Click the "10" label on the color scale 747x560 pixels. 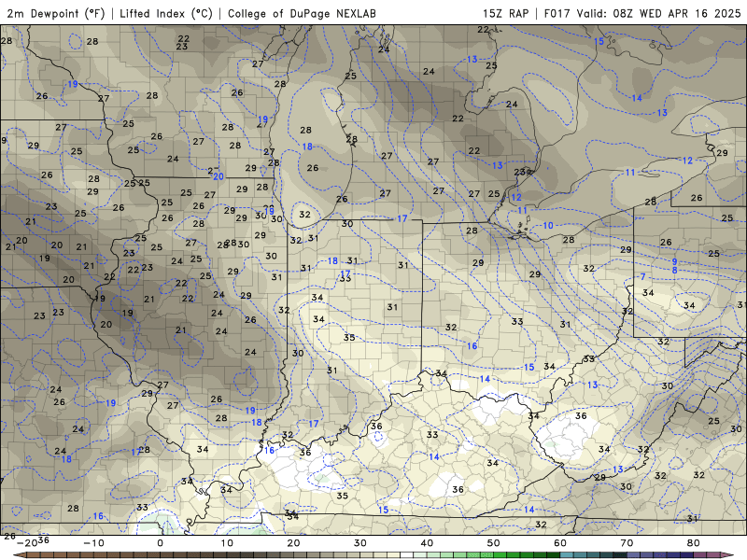tap(227, 543)
